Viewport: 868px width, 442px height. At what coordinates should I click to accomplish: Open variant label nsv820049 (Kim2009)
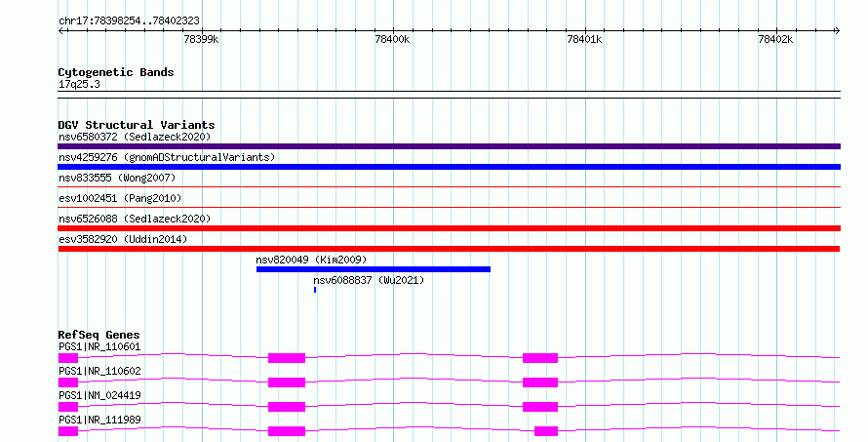(x=311, y=260)
